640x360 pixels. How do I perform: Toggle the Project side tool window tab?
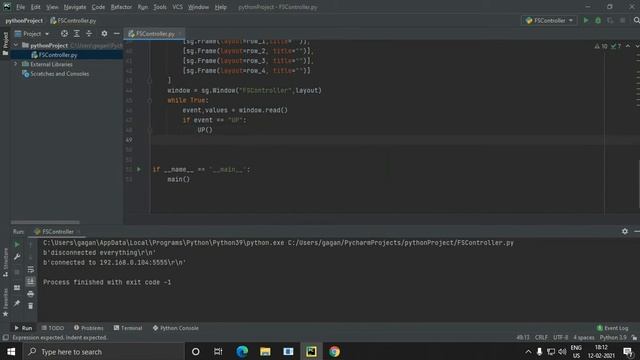(5, 44)
